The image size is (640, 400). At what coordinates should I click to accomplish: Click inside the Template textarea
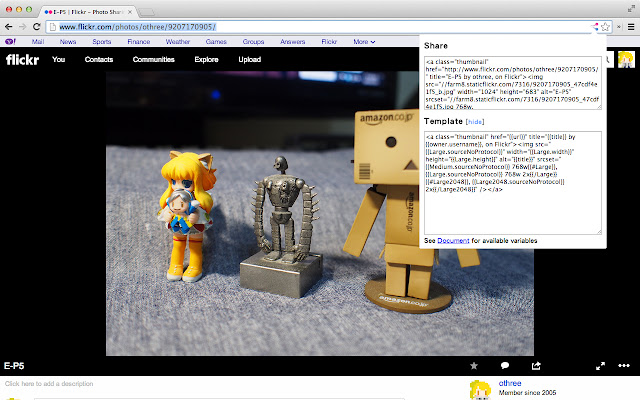pyautogui.click(x=513, y=183)
